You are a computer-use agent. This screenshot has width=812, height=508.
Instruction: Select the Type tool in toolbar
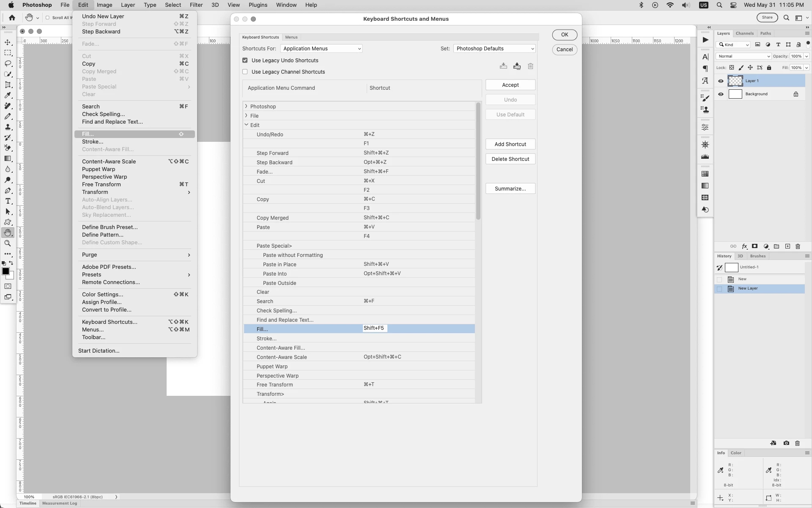pyautogui.click(x=8, y=201)
